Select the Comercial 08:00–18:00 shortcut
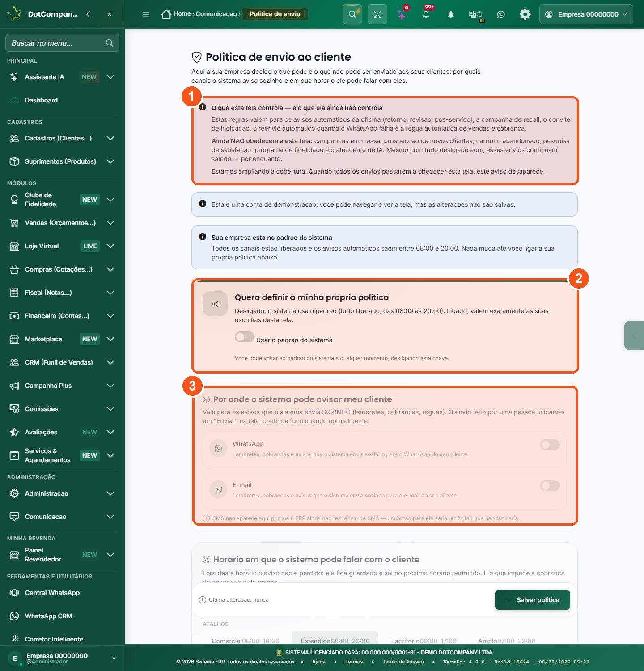 click(x=246, y=641)
